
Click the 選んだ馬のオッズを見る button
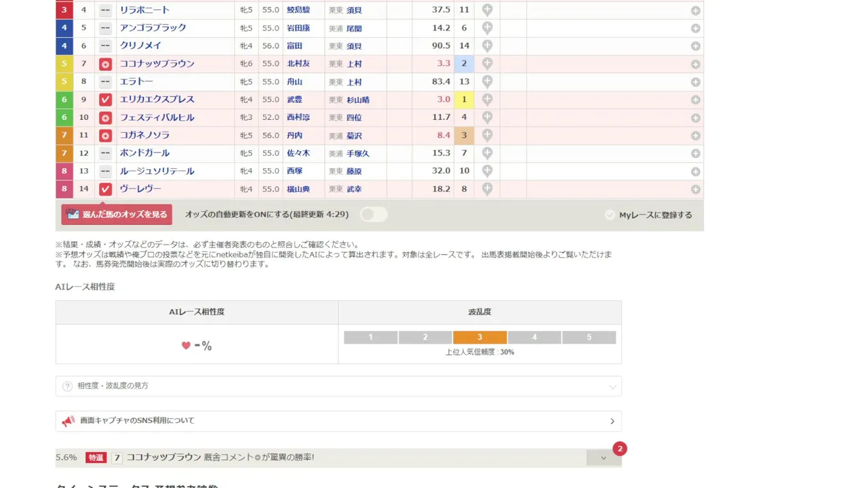tap(117, 215)
